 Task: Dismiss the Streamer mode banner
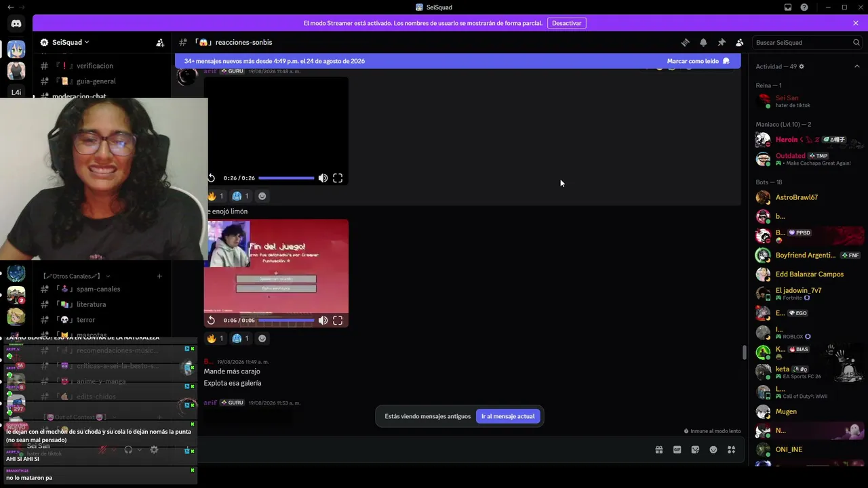tap(856, 23)
